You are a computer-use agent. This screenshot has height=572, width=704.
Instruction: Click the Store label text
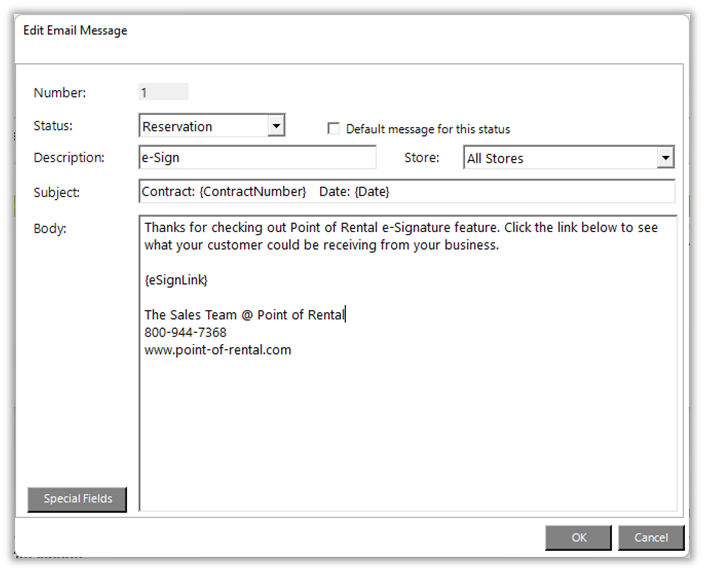tap(421, 158)
